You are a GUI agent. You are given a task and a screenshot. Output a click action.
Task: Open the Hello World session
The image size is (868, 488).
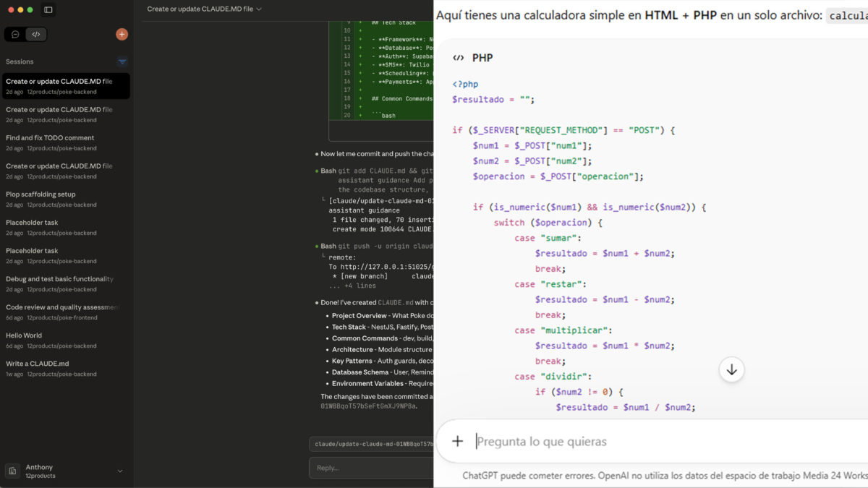point(67,340)
